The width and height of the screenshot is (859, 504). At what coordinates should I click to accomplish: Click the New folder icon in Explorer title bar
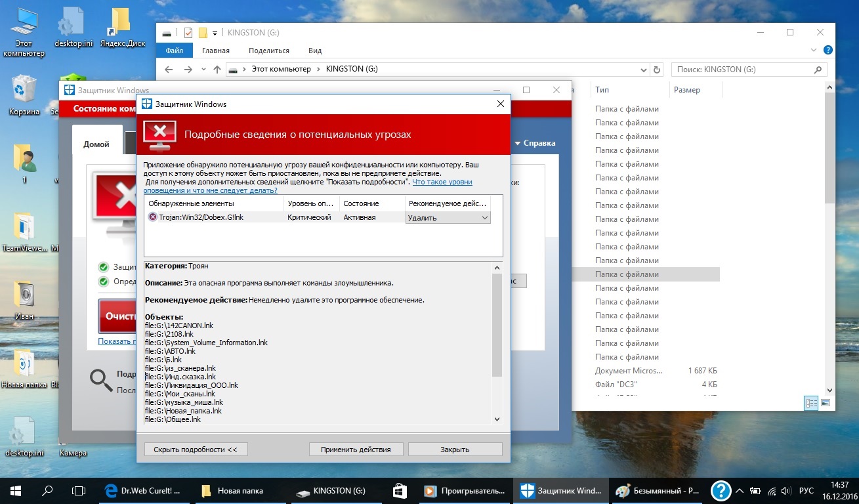click(203, 32)
